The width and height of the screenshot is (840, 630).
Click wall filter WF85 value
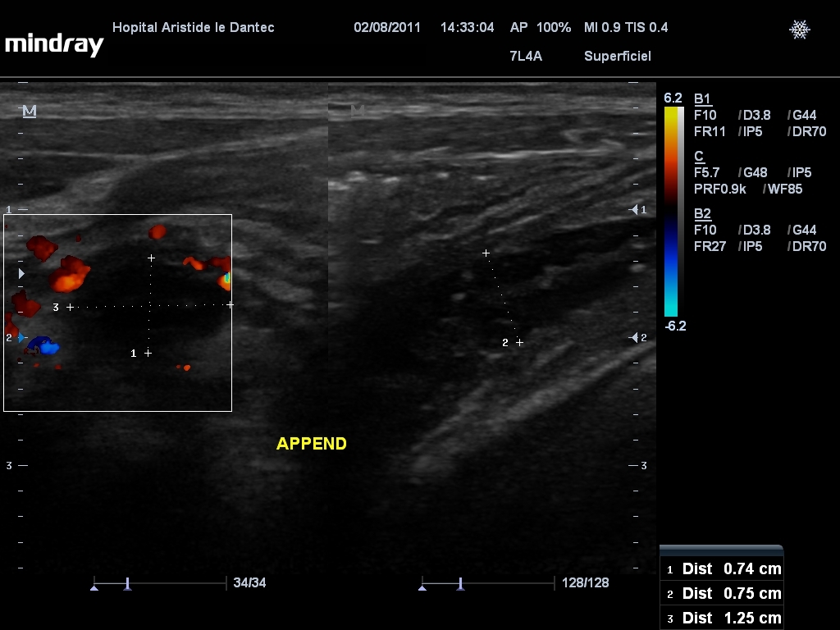click(785, 189)
